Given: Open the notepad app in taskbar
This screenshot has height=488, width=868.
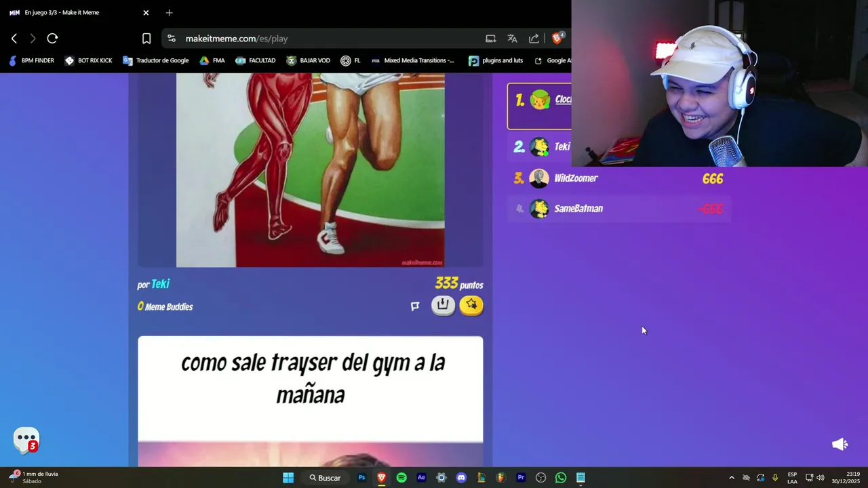Looking at the screenshot, I should [x=580, y=478].
